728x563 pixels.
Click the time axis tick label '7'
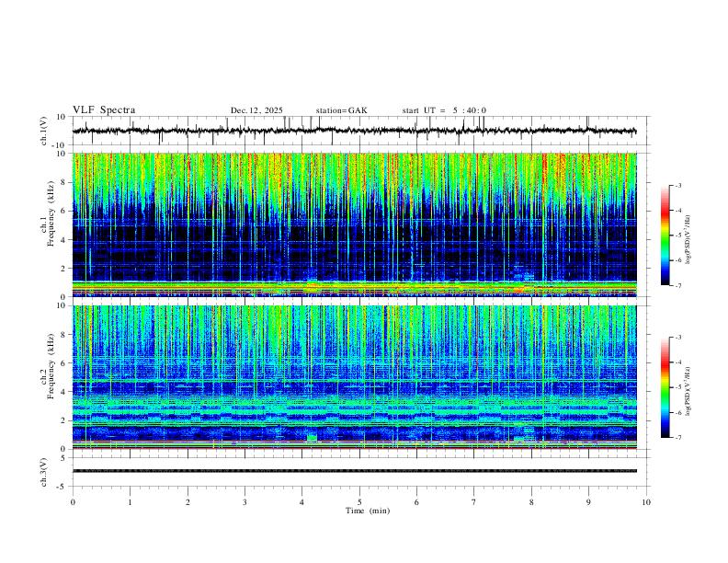474,502
